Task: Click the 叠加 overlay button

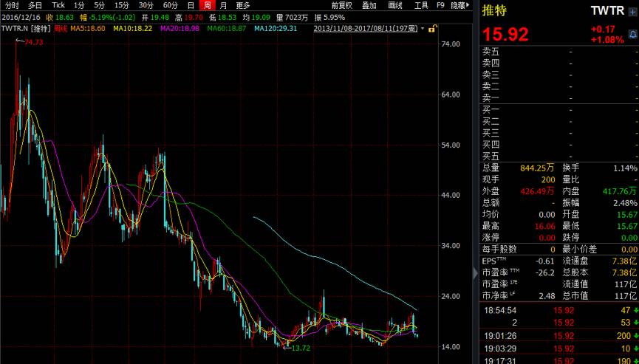Action: tap(369, 5)
